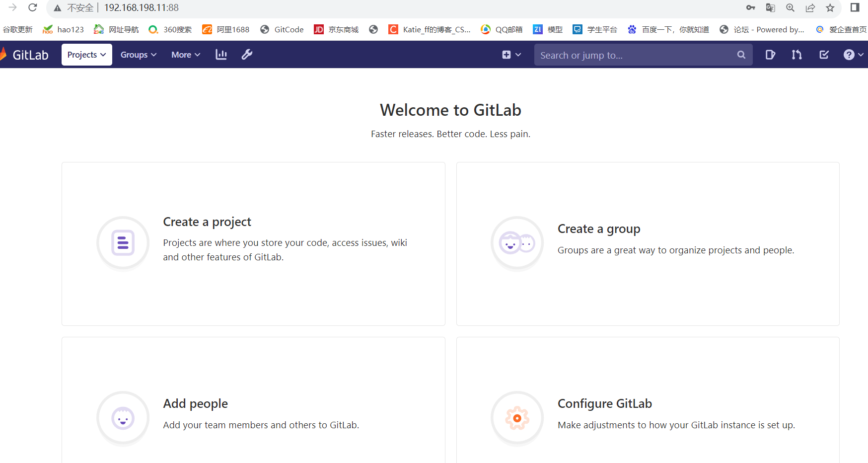This screenshot has width=868, height=463.
Task: Open the 谷歌更新 bookmark
Action: click(18, 29)
